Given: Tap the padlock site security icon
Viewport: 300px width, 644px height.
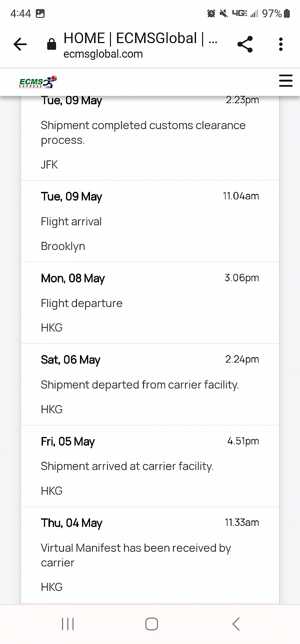Looking at the screenshot, I should pos(51,45).
